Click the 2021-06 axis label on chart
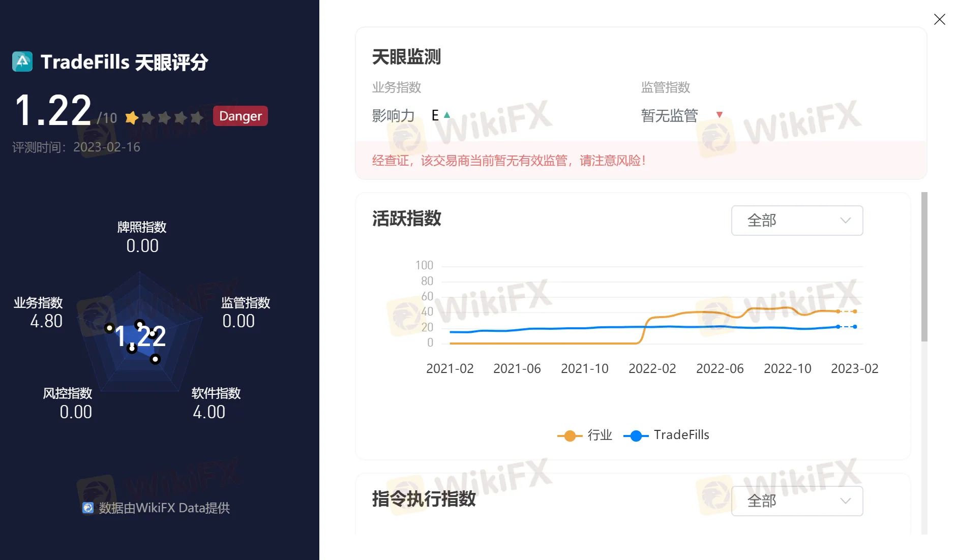The image size is (957, 560). pos(517,368)
